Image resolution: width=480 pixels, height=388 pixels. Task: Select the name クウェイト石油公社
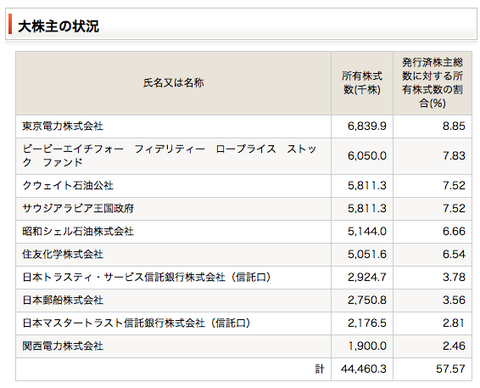[68, 185]
